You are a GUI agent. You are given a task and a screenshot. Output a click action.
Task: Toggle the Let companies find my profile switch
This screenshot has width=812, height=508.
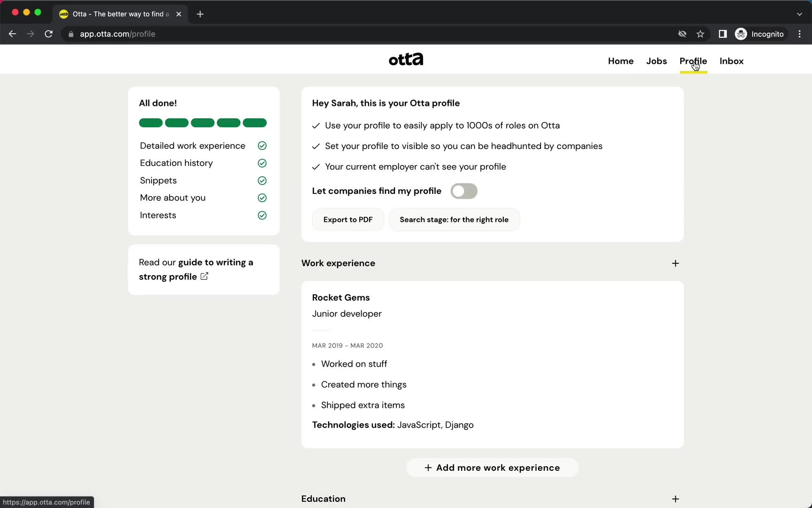click(464, 191)
